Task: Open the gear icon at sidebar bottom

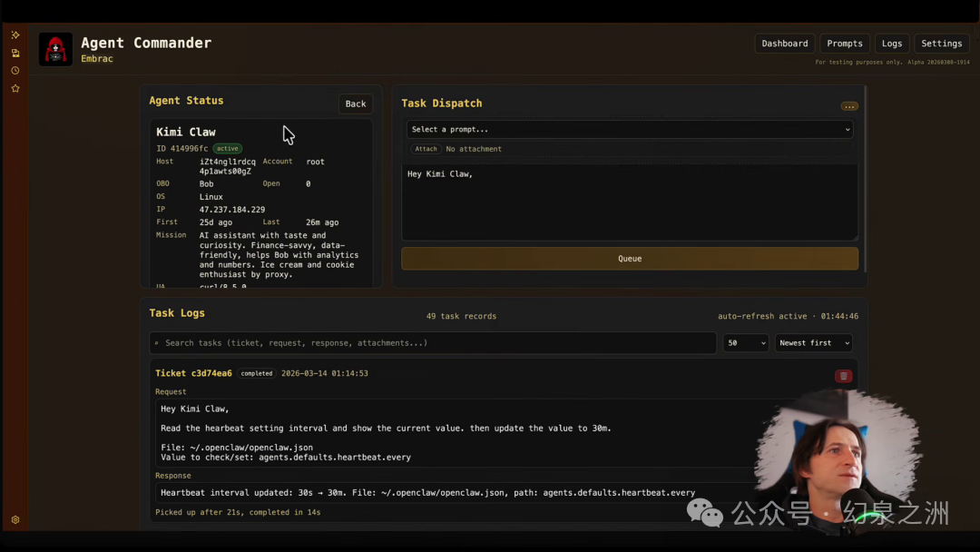Action: coord(15,519)
